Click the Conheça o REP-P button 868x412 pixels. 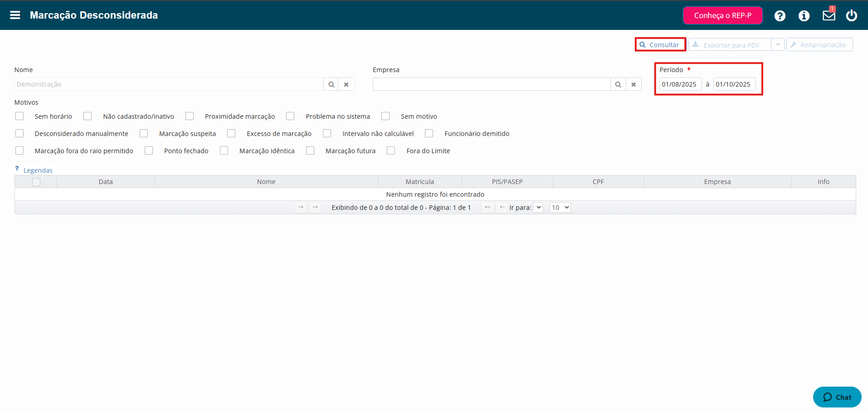coord(722,15)
